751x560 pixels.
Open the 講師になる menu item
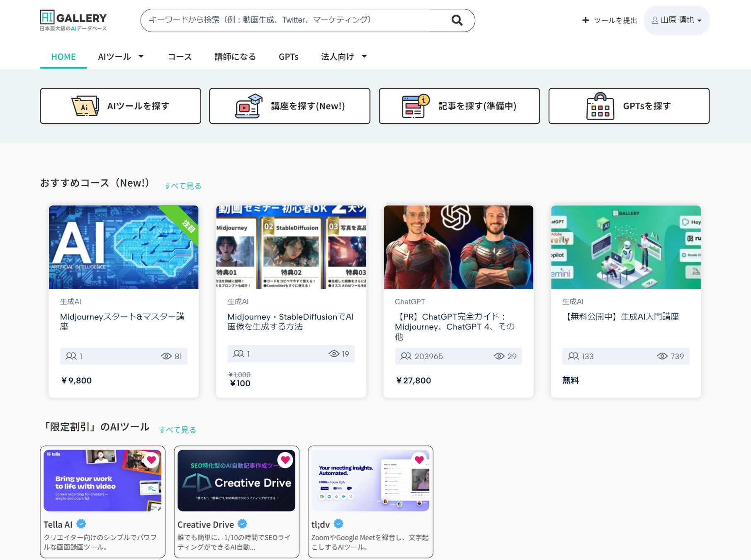pos(235,57)
